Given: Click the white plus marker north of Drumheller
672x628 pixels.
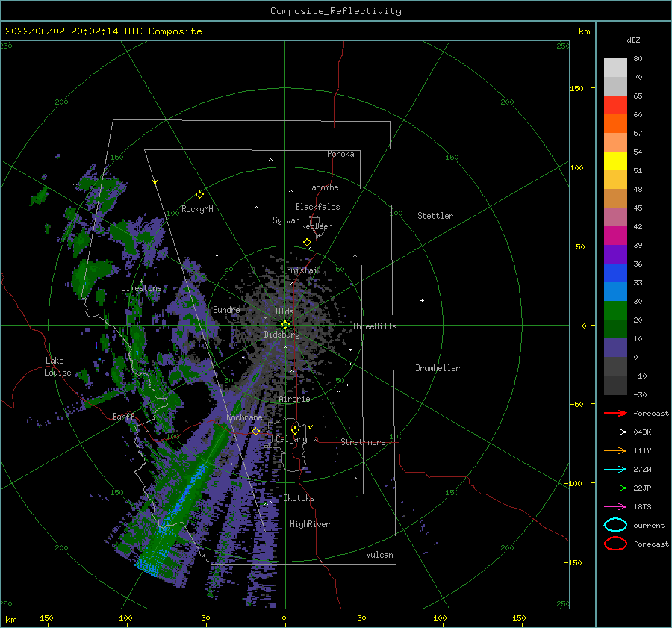Looking at the screenshot, I should tap(422, 300).
